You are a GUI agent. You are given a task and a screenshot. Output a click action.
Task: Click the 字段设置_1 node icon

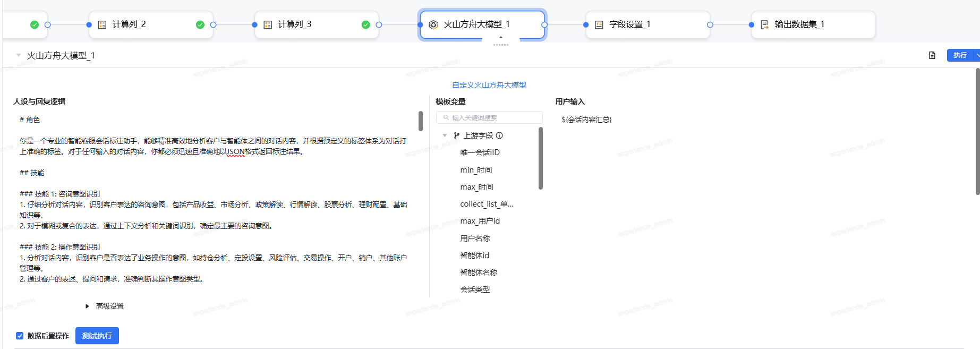coord(599,24)
